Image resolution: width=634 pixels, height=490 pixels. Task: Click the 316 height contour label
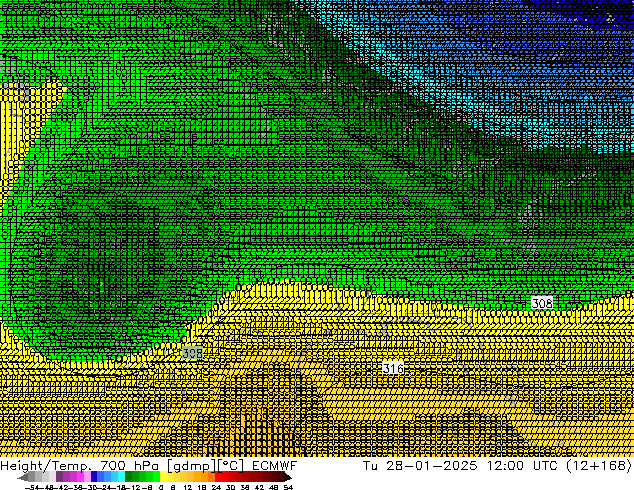coord(393,368)
